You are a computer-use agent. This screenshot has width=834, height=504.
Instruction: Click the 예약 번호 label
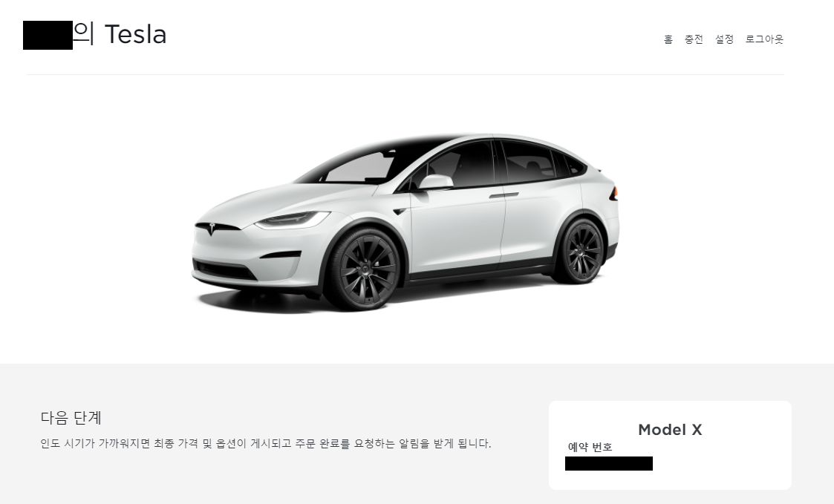(x=590, y=447)
